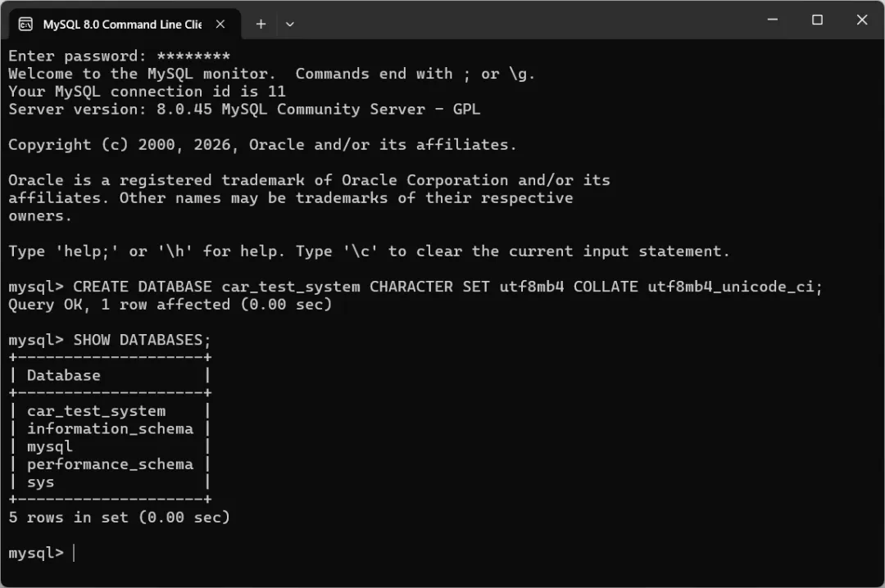Minimize the terminal window
This screenshot has width=885, height=588.
tap(773, 20)
